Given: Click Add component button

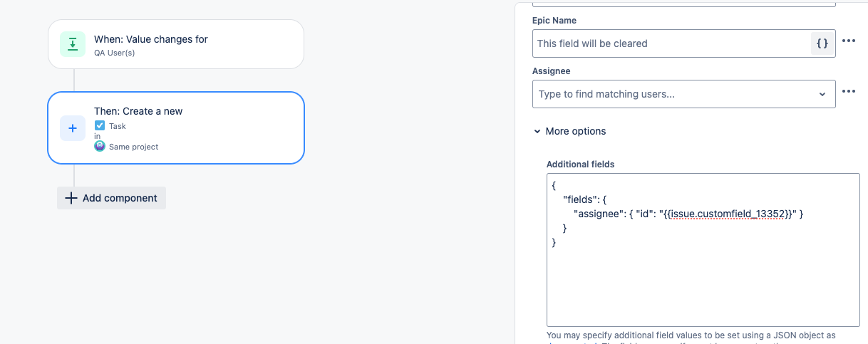Looking at the screenshot, I should pyautogui.click(x=111, y=198).
